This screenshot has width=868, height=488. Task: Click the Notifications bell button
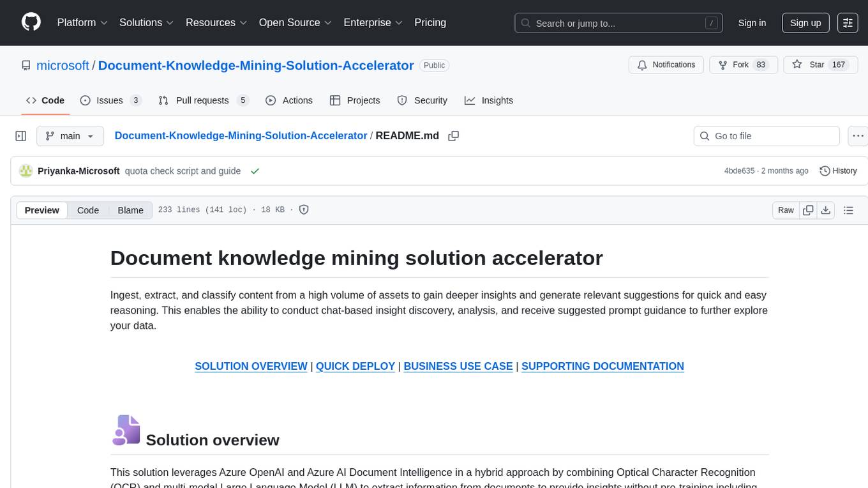666,65
